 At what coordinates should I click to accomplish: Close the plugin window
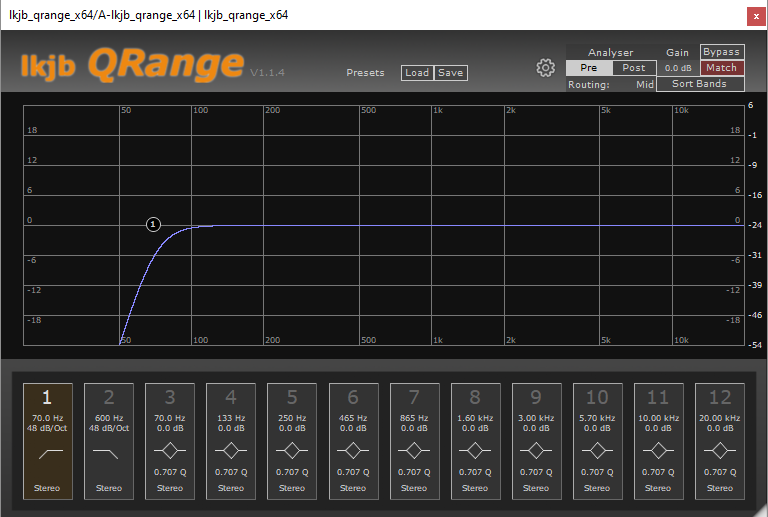pos(756,16)
